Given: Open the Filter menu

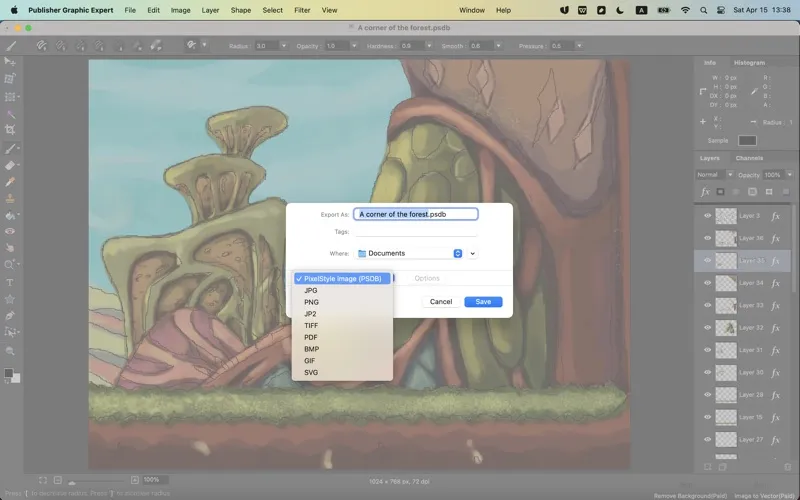Looking at the screenshot, I should click(x=302, y=10).
